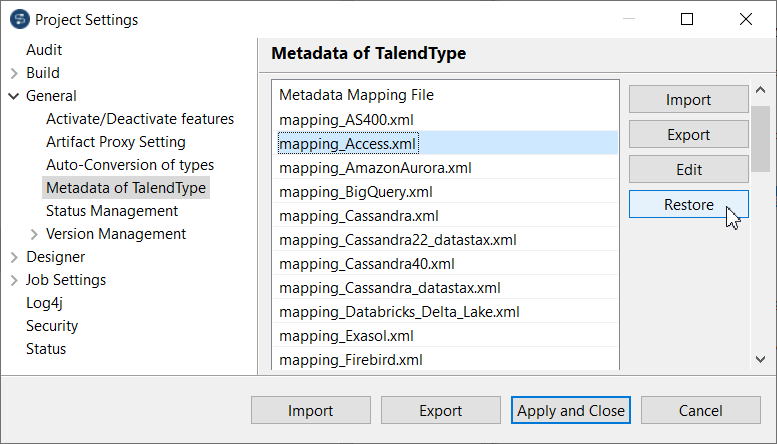Select Auto-Conversion of types
The width and height of the screenshot is (777, 444).
130,165
